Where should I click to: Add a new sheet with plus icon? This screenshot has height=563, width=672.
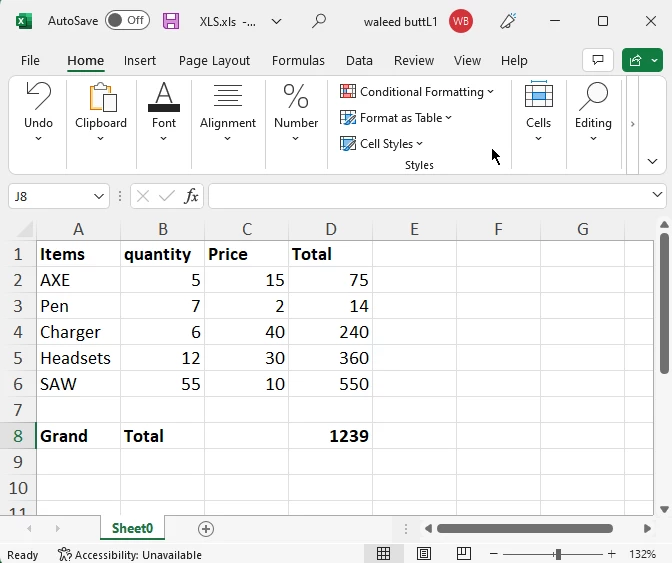coord(206,529)
